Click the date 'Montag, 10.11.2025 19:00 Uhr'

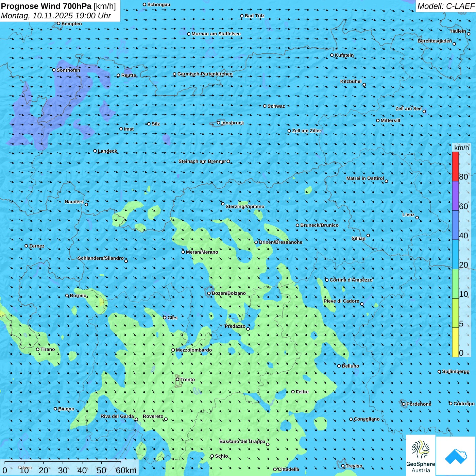click(x=56, y=16)
